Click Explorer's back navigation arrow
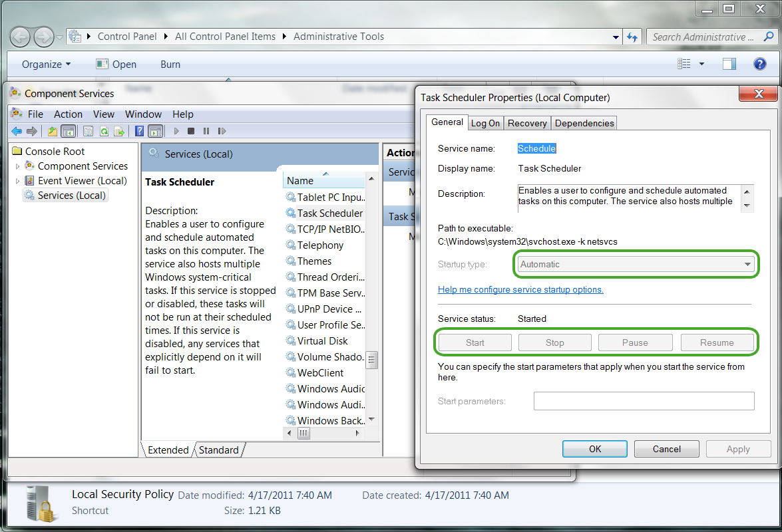The width and height of the screenshot is (782, 532). click(x=20, y=37)
